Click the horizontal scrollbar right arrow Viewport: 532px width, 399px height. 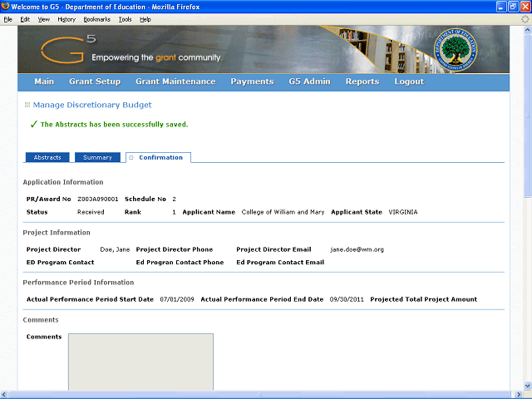[519, 395]
